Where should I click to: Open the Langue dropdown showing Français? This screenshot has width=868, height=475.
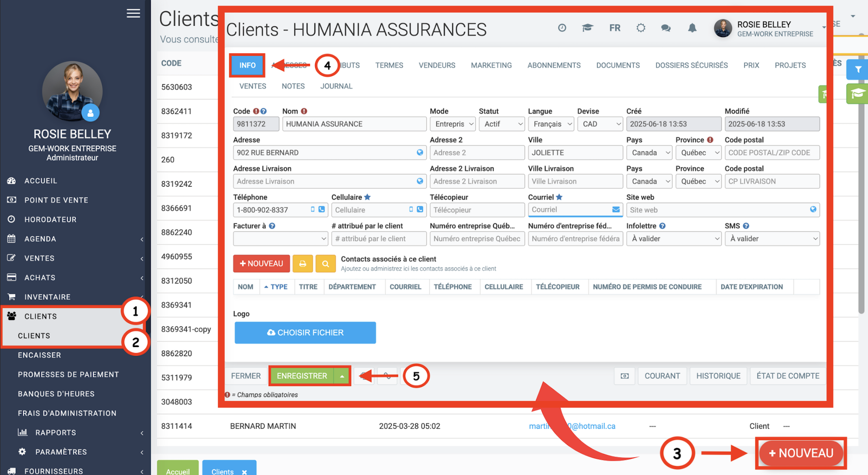tap(551, 124)
